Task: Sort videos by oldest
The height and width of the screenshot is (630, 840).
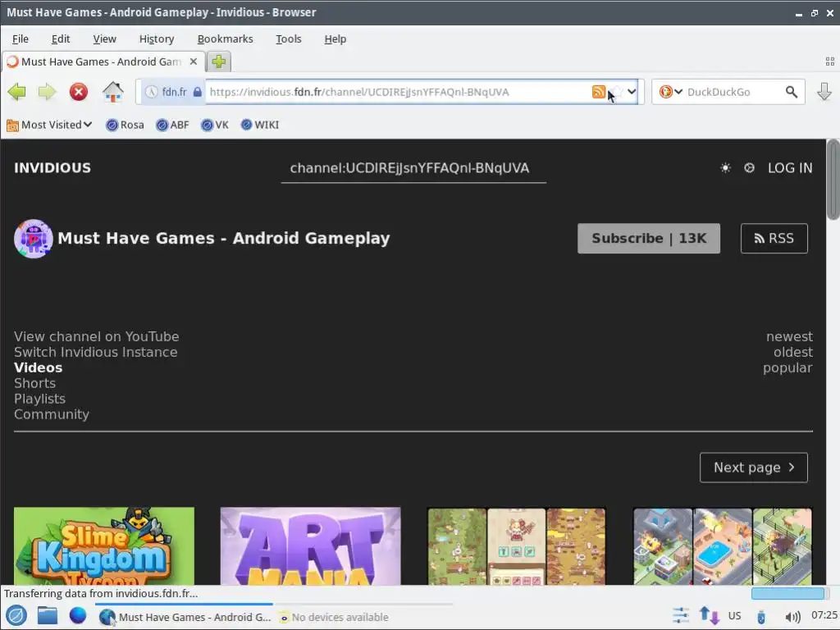Action: pos(793,352)
